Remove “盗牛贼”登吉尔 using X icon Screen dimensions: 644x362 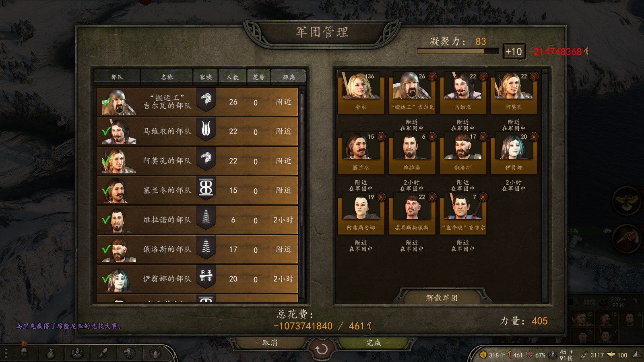point(483,197)
